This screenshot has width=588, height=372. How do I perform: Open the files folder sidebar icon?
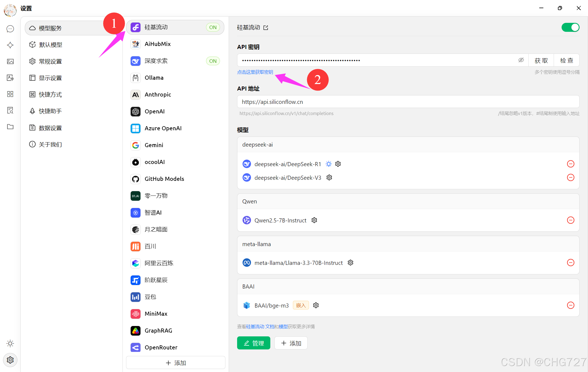click(x=10, y=127)
